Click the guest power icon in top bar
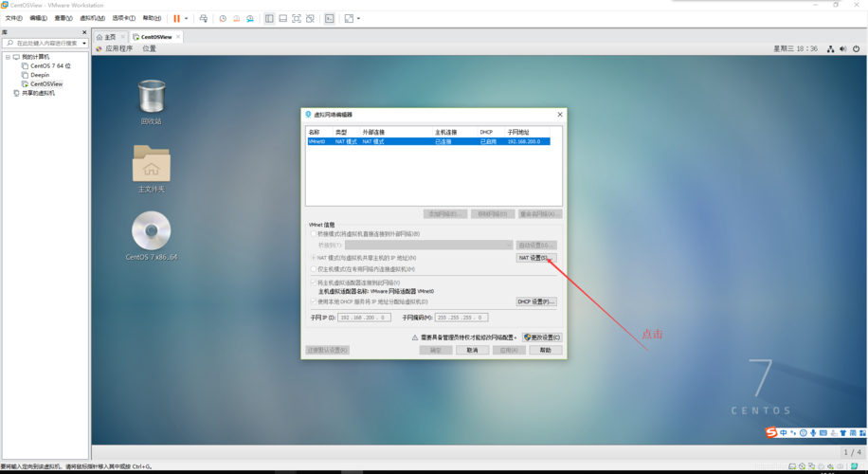The image size is (868, 474). pyautogui.click(x=856, y=48)
